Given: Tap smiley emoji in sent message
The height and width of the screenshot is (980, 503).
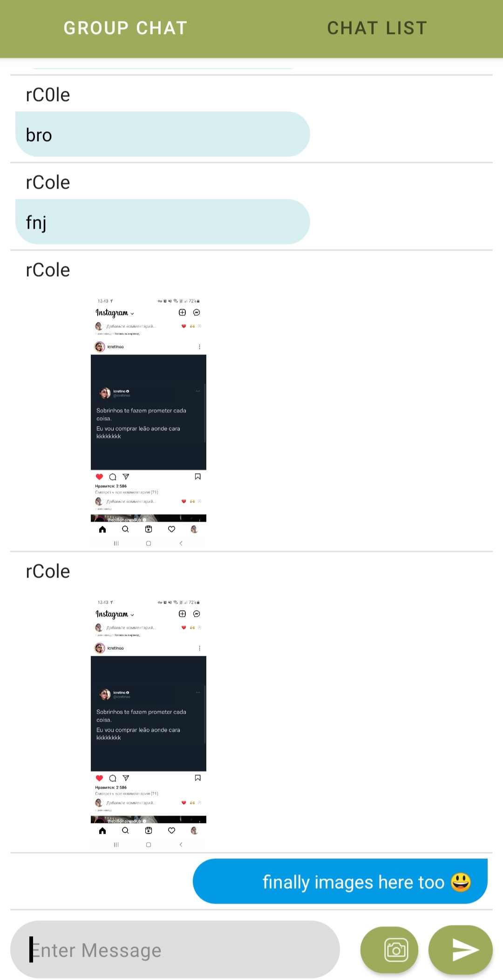Looking at the screenshot, I should click(x=461, y=882).
